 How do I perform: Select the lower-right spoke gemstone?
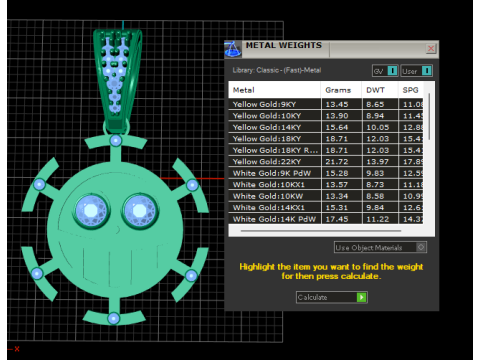(x=191, y=276)
